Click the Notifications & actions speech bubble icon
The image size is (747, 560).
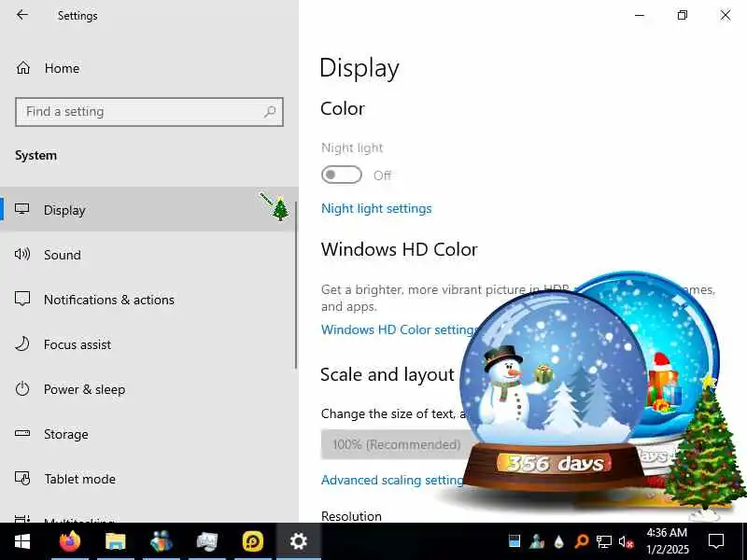tap(22, 299)
